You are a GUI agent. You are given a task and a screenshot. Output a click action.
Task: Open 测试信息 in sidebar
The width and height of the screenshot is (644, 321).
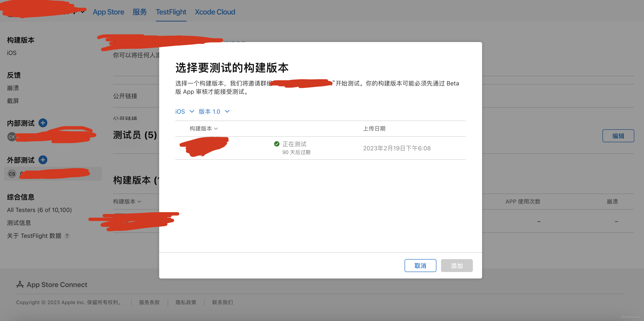pos(19,223)
